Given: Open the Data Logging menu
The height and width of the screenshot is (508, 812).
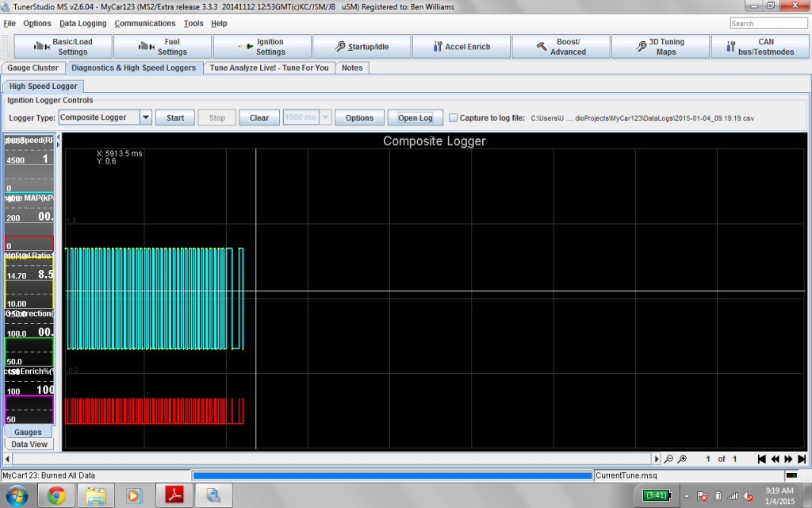Looking at the screenshot, I should [x=82, y=24].
